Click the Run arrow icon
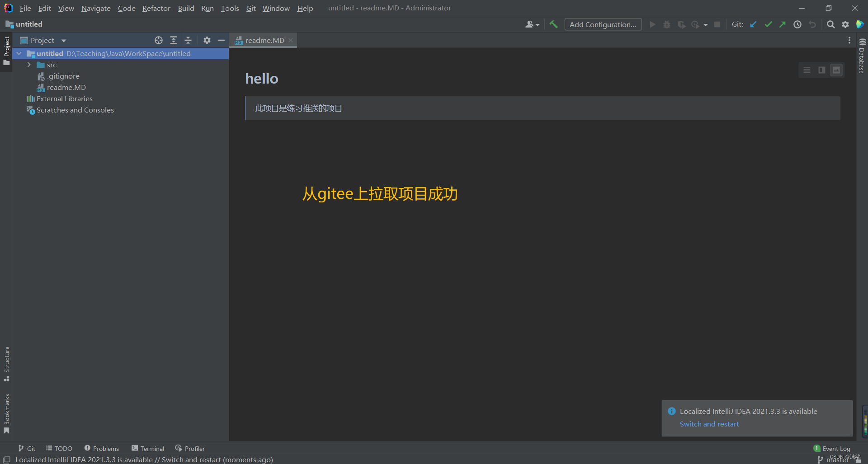Image resolution: width=868 pixels, height=464 pixels. click(652, 24)
